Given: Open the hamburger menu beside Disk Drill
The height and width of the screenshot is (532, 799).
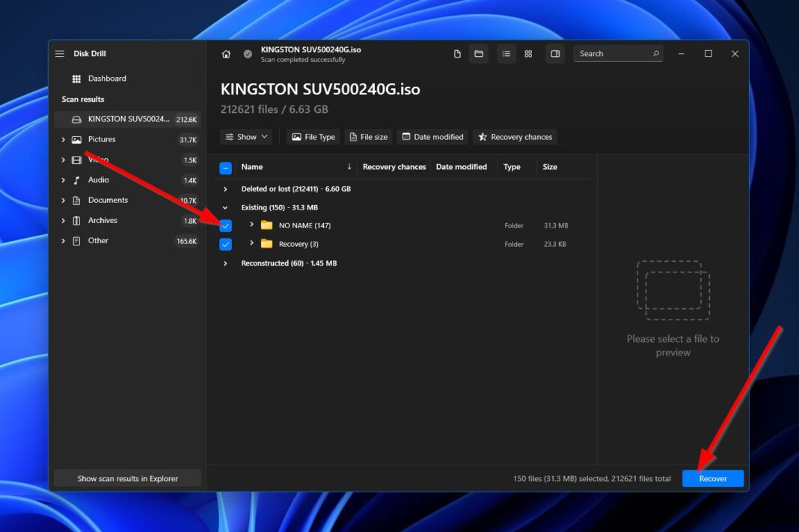Looking at the screenshot, I should (59, 53).
